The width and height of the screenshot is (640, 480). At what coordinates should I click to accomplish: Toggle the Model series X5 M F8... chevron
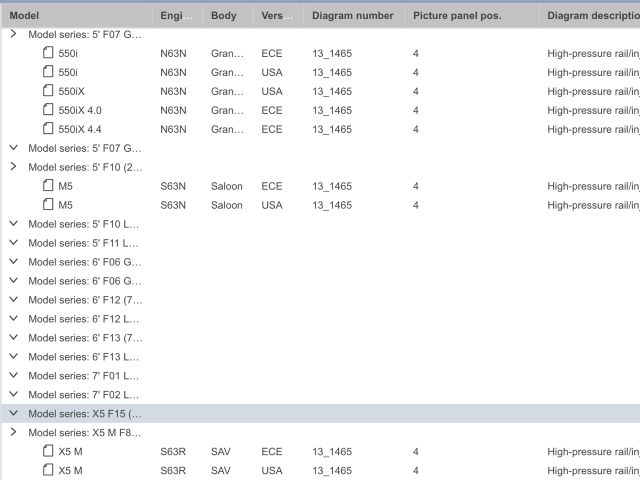(x=14, y=432)
